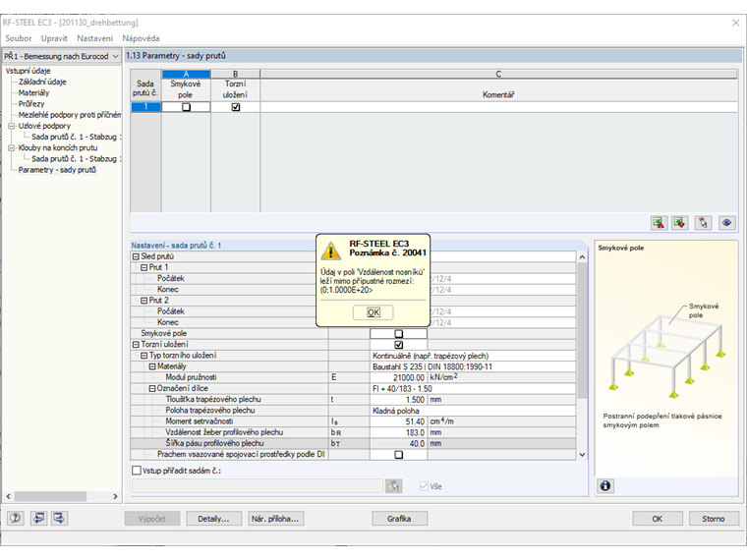Click the pick-member cursor icon in table toolbar
The width and height of the screenshot is (747, 560).
tap(703, 222)
